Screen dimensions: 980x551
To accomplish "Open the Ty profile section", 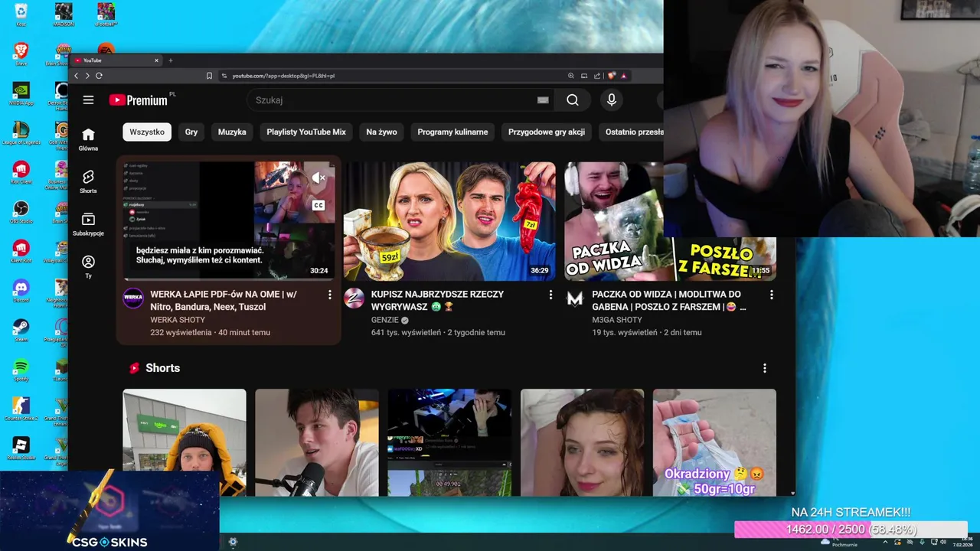I will coord(88,267).
